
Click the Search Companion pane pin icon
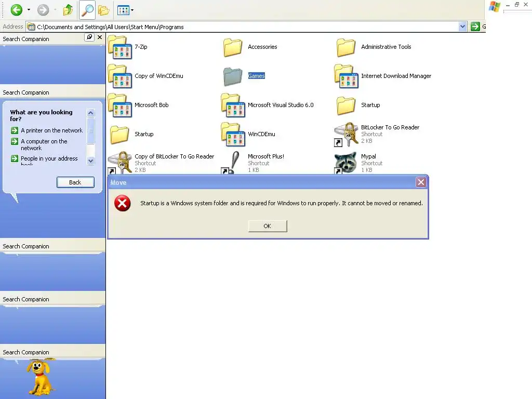(x=89, y=37)
